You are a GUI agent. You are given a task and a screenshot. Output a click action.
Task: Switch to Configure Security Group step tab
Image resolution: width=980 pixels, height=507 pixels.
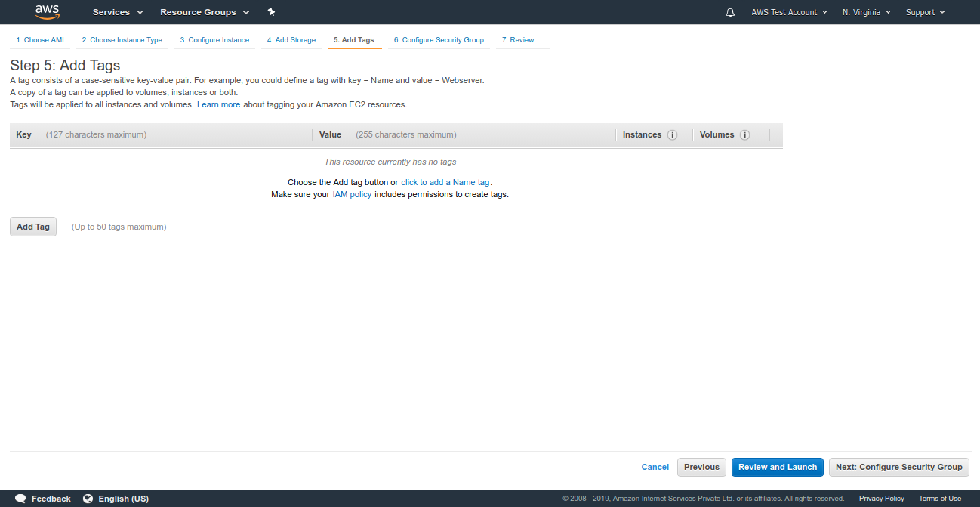(x=439, y=40)
